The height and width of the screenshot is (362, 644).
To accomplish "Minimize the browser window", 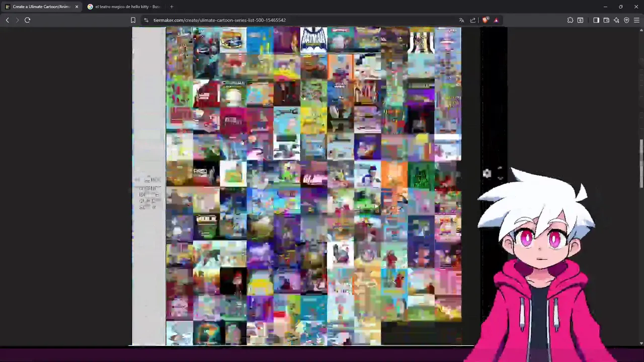I will (605, 7).
